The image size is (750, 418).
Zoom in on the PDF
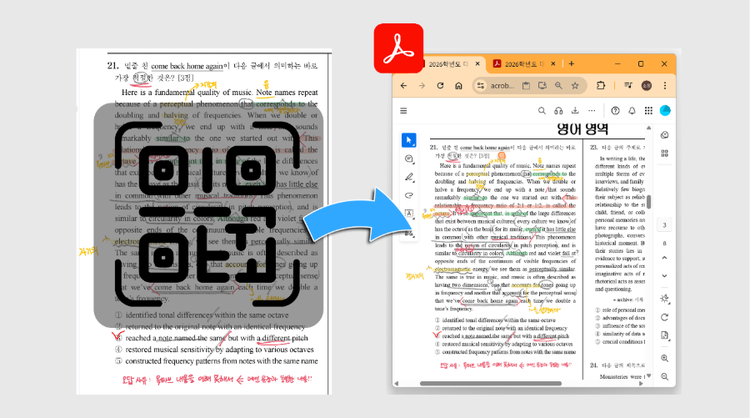click(x=664, y=358)
